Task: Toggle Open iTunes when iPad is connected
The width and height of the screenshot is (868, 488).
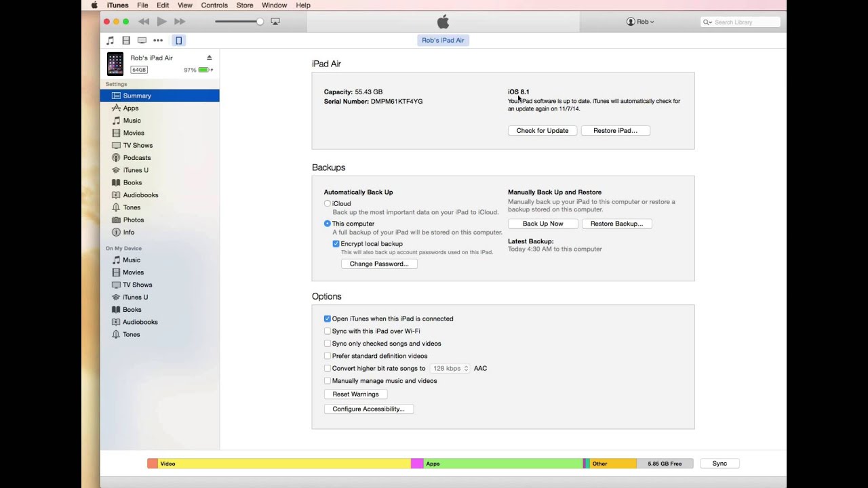Action: (328, 319)
